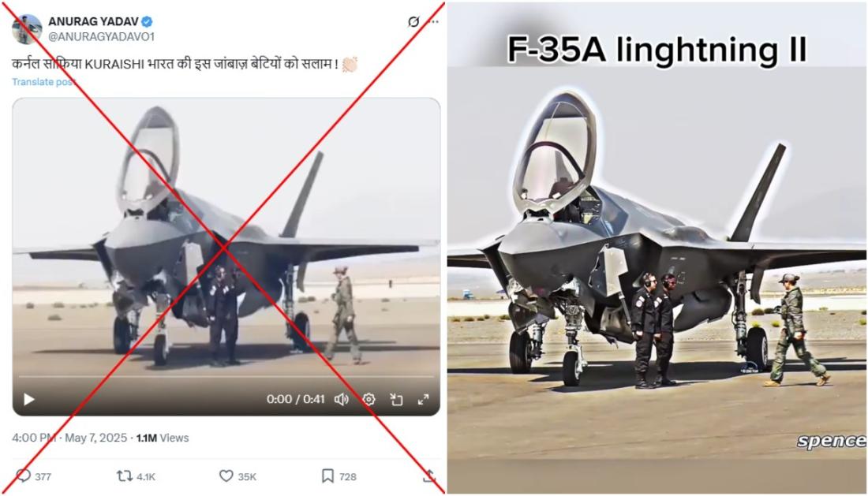
Task: Open the @ANURAGYADAVO1 handle
Action: pyautogui.click(x=101, y=36)
